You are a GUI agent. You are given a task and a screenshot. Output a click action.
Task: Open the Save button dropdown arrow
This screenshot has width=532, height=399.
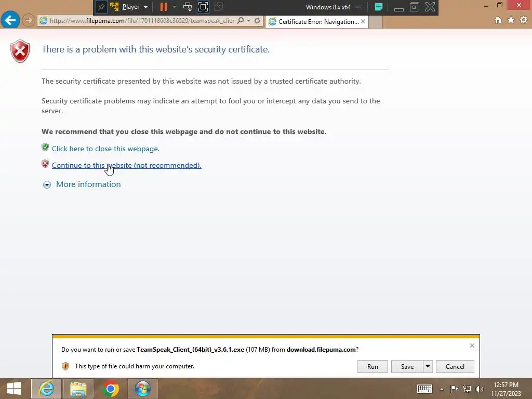tap(428, 366)
